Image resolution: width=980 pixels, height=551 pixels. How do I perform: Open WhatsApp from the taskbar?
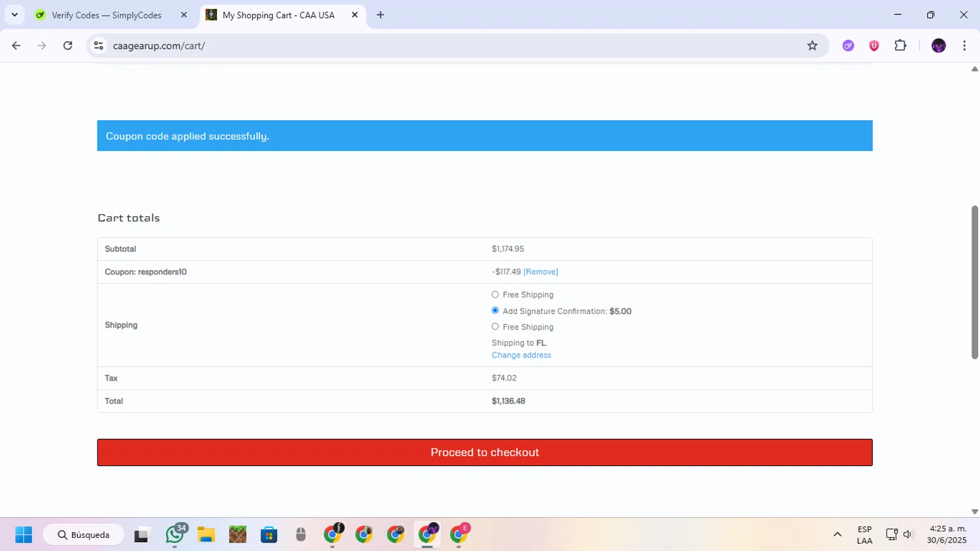click(x=174, y=535)
